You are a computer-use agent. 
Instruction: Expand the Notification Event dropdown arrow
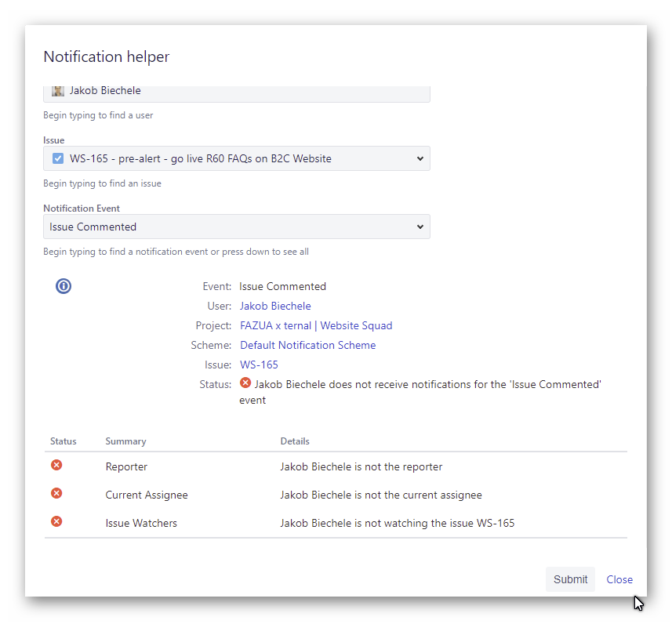[420, 227]
